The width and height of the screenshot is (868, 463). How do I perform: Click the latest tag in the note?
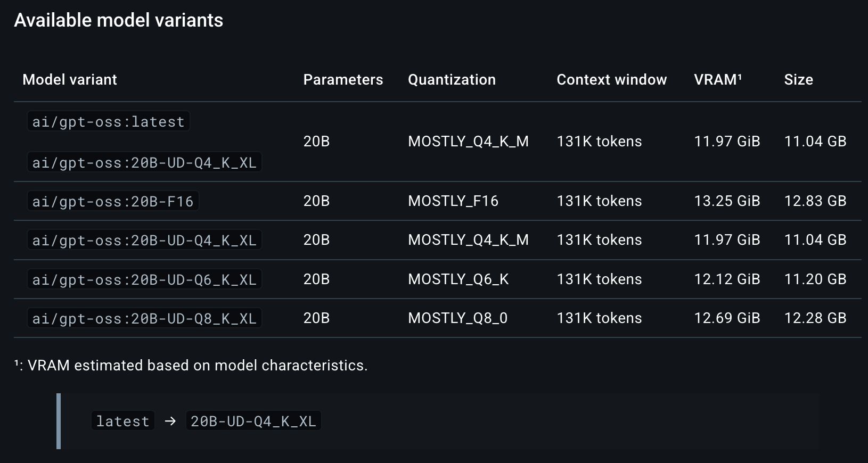click(x=122, y=421)
